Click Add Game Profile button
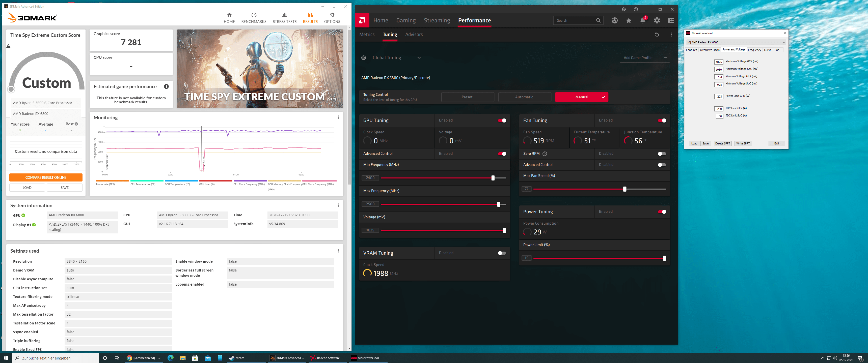Viewport: 868px width, 363px height. (x=645, y=58)
